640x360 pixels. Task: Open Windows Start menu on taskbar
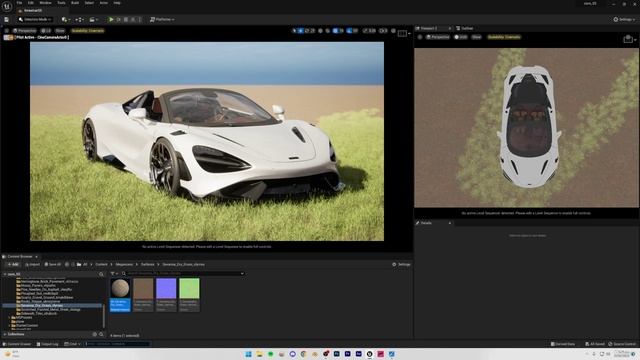pos(248,354)
